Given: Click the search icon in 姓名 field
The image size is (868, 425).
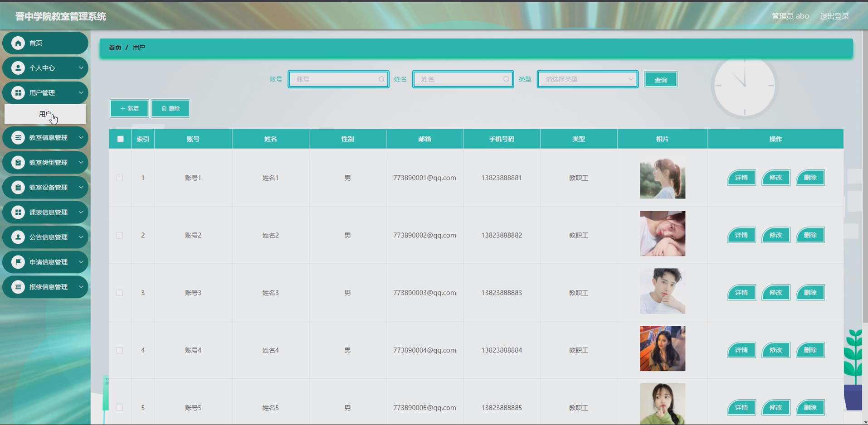Looking at the screenshot, I should pos(506,79).
